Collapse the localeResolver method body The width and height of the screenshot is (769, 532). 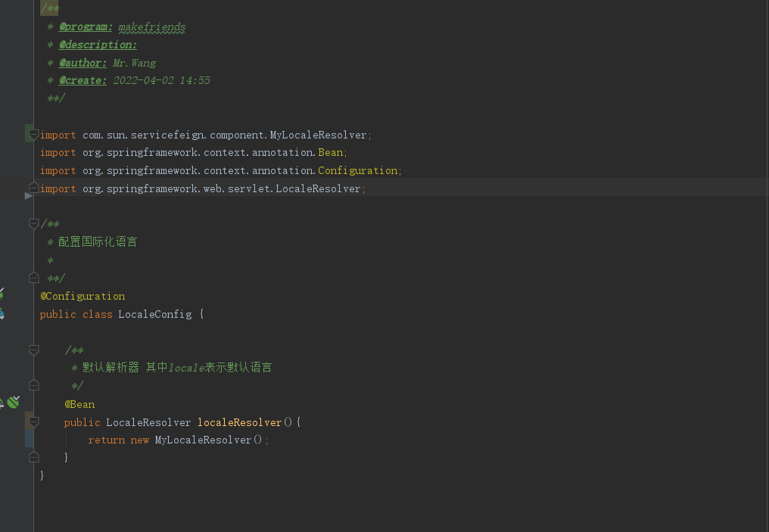click(34, 422)
